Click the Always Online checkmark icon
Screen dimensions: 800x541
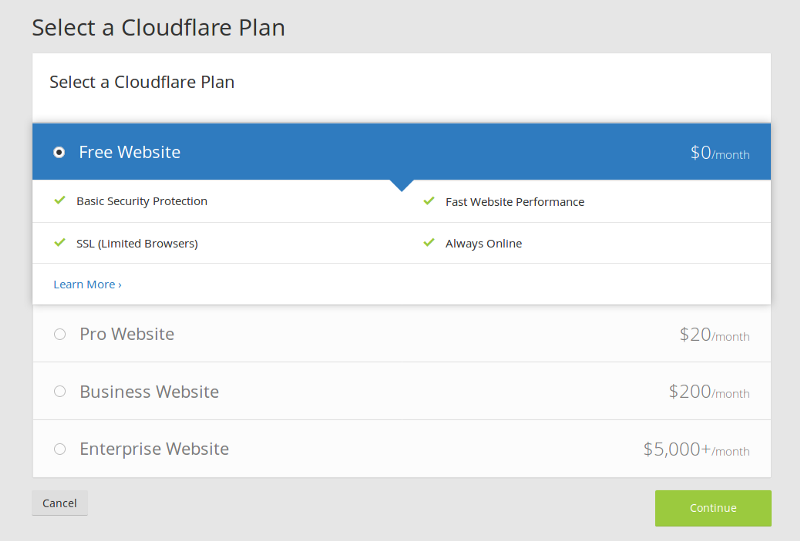pyautogui.click(x=429, y=242)
